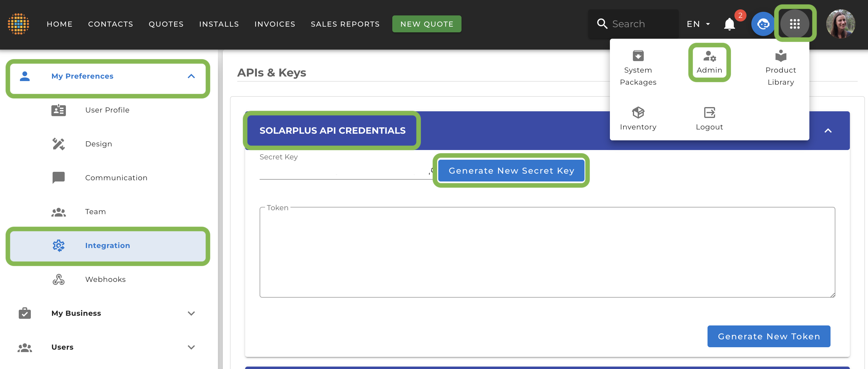Click Generate New Secret Key button
The image size is (868, 369).
511,171
